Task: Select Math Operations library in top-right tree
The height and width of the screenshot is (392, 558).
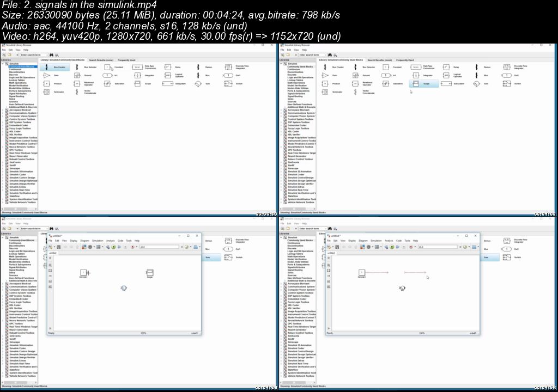Action: click(x=296, y=83)
